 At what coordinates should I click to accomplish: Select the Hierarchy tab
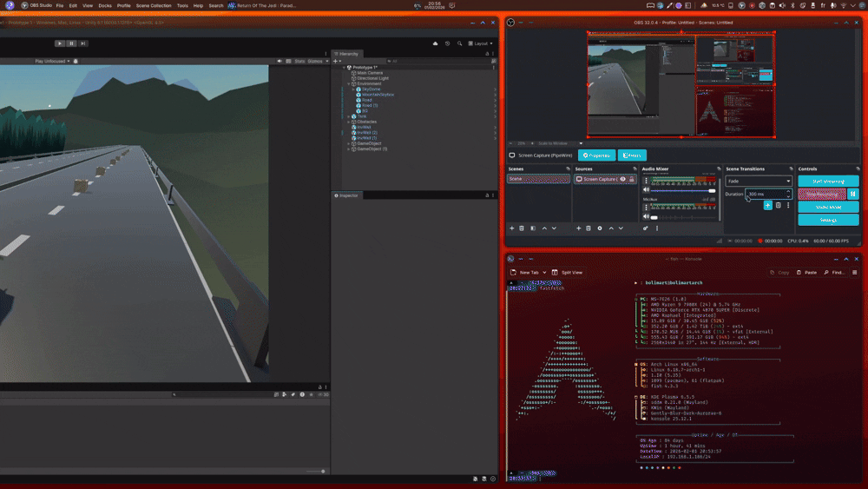[x=346, y=54]
